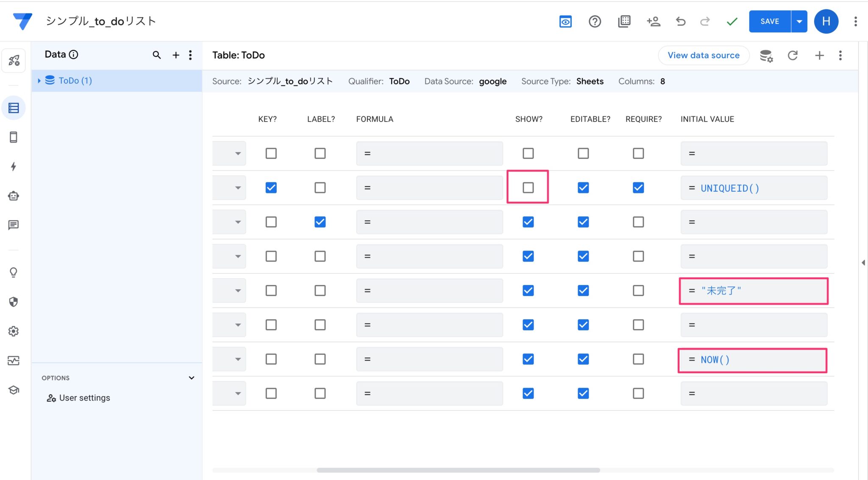
Task: Open the SAVE button's dropdown arrow
Action: [x=799, y=21]
